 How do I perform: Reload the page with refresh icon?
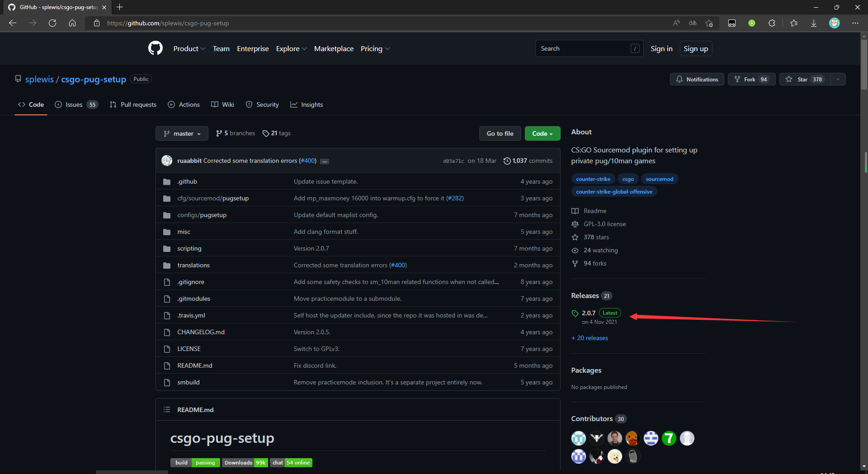pyautogui.click(x=52, y=23)
